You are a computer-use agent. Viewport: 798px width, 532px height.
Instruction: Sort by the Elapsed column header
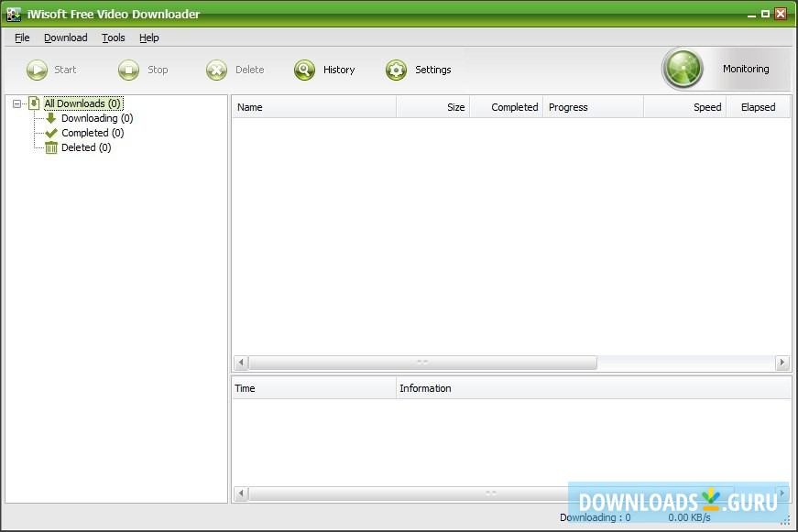point(759,107)
